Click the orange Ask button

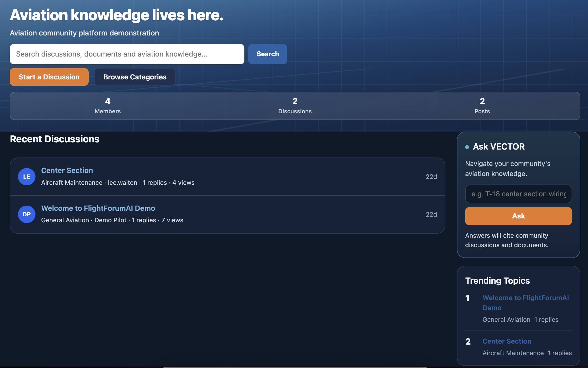[x=518, y=216]
